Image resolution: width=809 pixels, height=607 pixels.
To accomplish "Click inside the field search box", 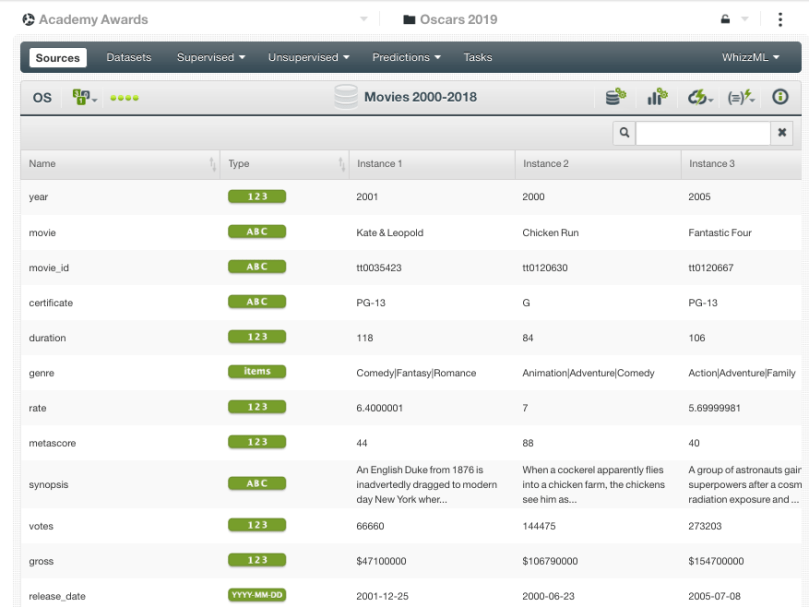I will (703, 132).
